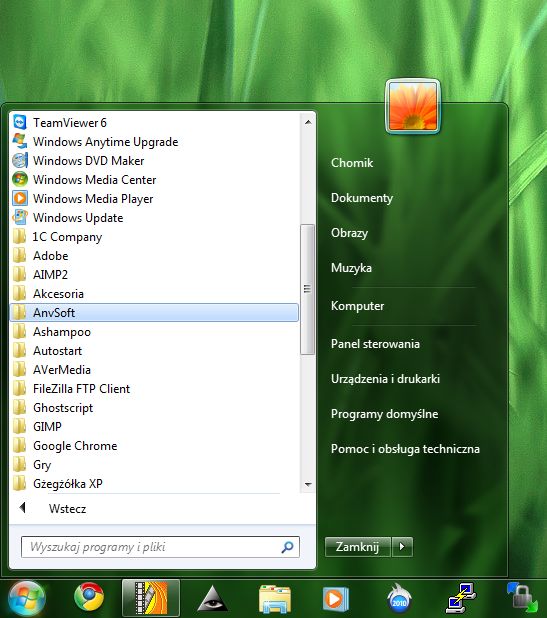This screenshot has width=547, height=618.
Task: Open the Google Chrome folder
Action: (154, 445)
